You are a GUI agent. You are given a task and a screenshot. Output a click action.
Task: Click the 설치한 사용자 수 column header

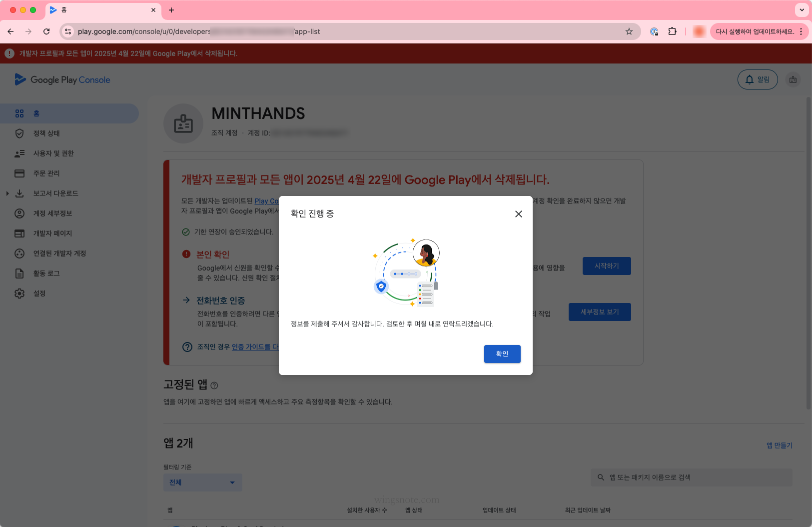click(367, 510)
